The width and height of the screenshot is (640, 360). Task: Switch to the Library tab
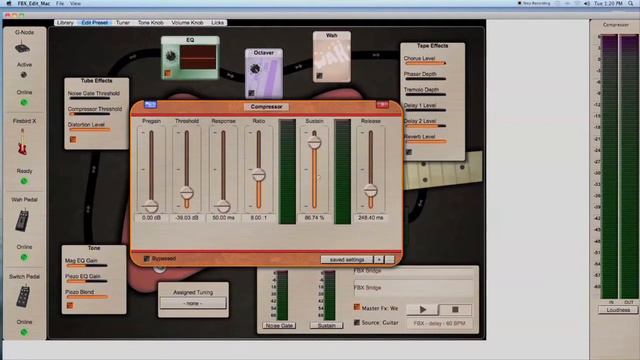tap(65, 23)
